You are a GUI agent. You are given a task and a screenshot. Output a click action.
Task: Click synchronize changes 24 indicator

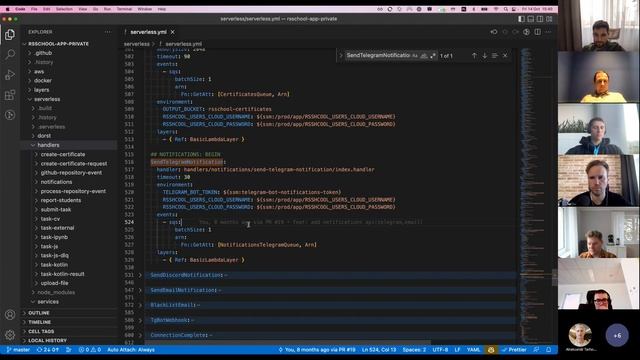click(x=48, y=350)
